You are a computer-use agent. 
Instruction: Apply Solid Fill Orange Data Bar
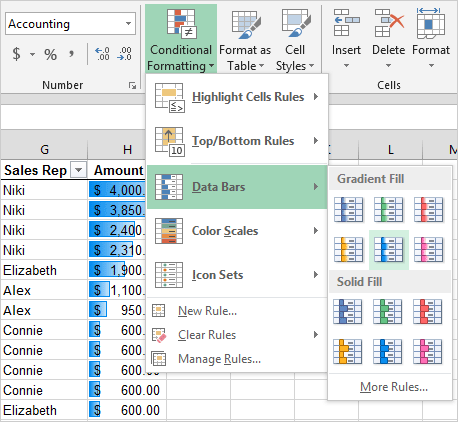pyautogui.click(x=348, y=352)
